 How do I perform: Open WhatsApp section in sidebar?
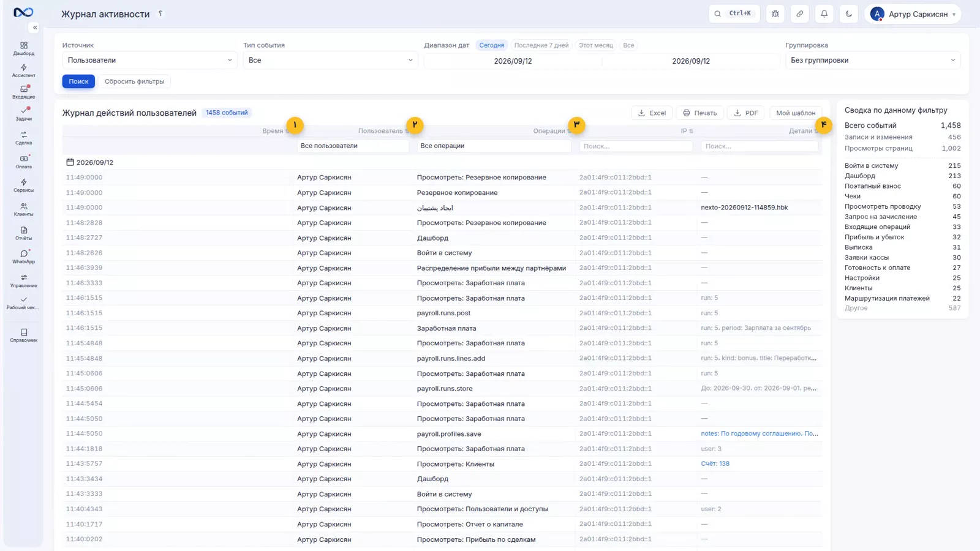click(x=24, y=257)
